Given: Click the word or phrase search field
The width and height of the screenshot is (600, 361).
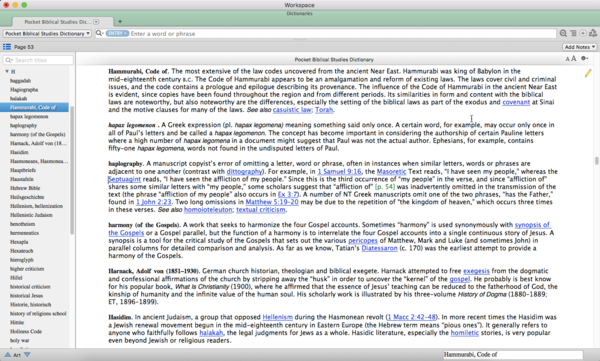Looking at the screenshot, I should pyautogui.click(x=342, y=34).
